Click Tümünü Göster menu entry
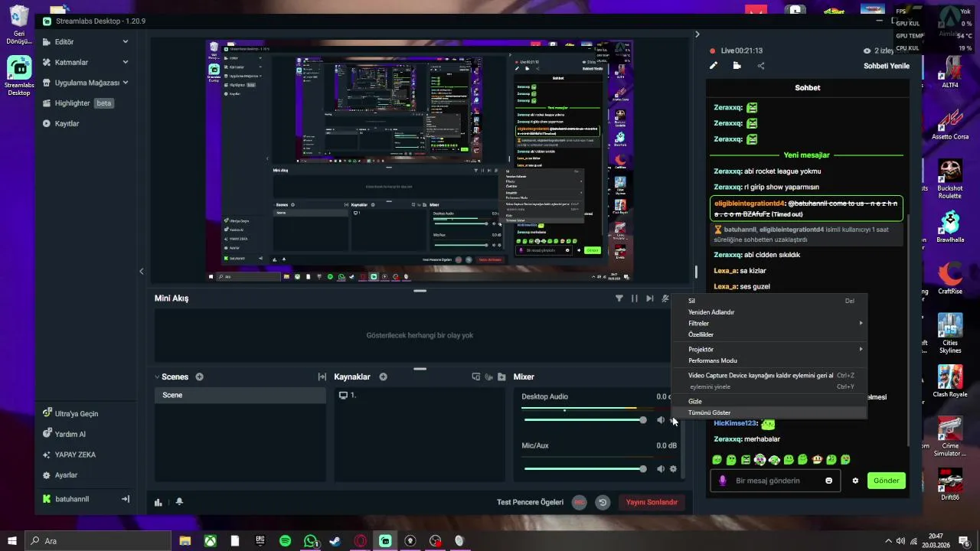980x551 pixels. (769, 412)
